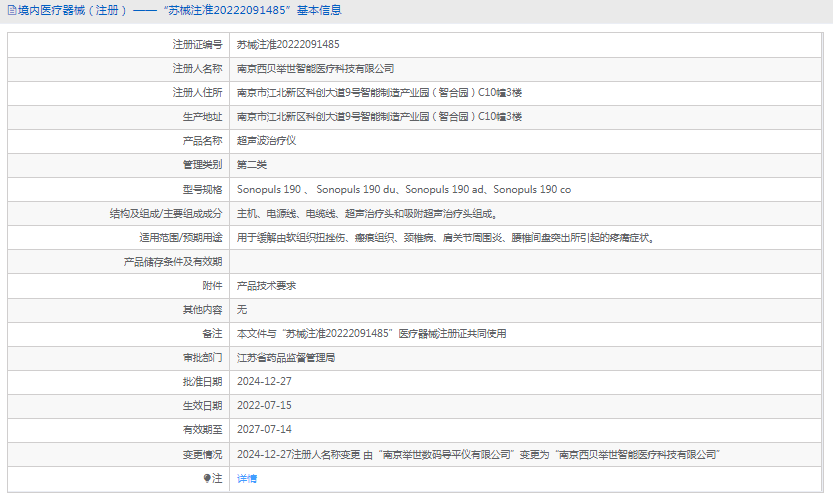Select approval date 2024-12-27
The height and width of the screenshot is (500, 833).
point(264,382)
